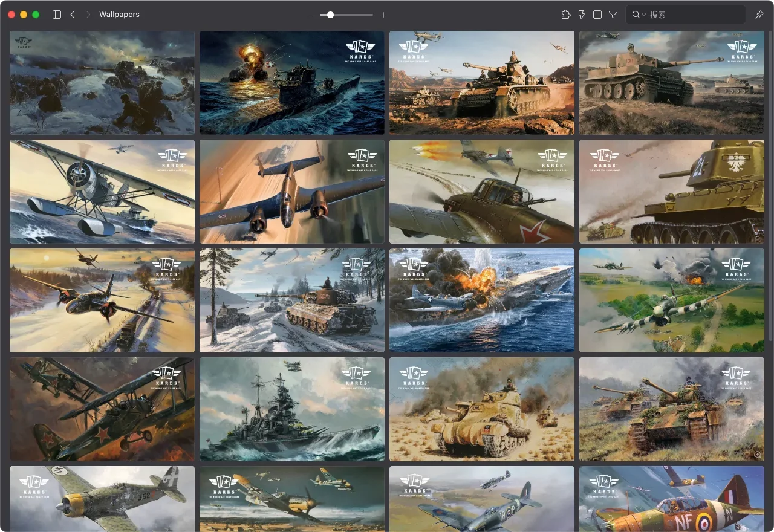
Task: Adjust the thumbnail size slider
Action: pyautogui.click(x=347, y=15)
